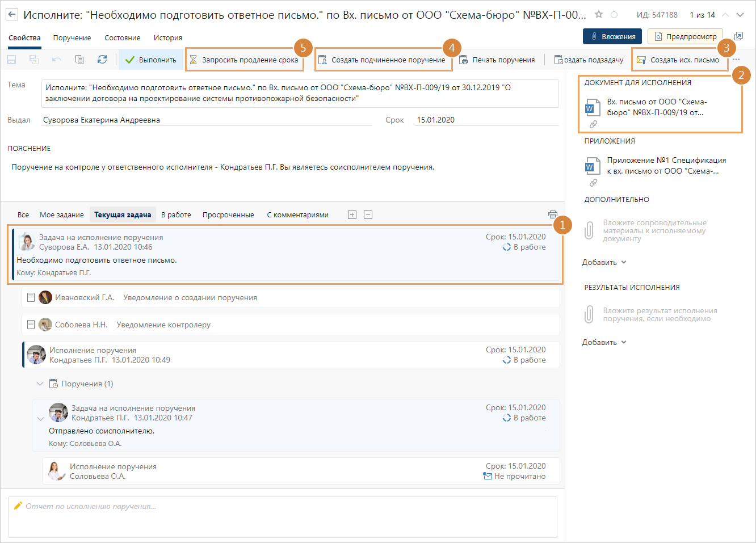The width and height of the screenshot is (756, 543).
Task: Switch to the Состояние tab
Action: coord(122,37)
